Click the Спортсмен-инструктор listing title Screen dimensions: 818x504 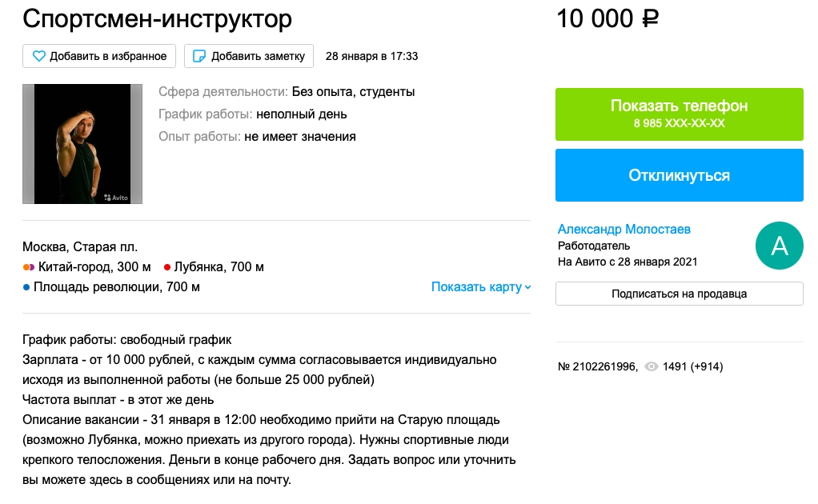pos(157,18)
